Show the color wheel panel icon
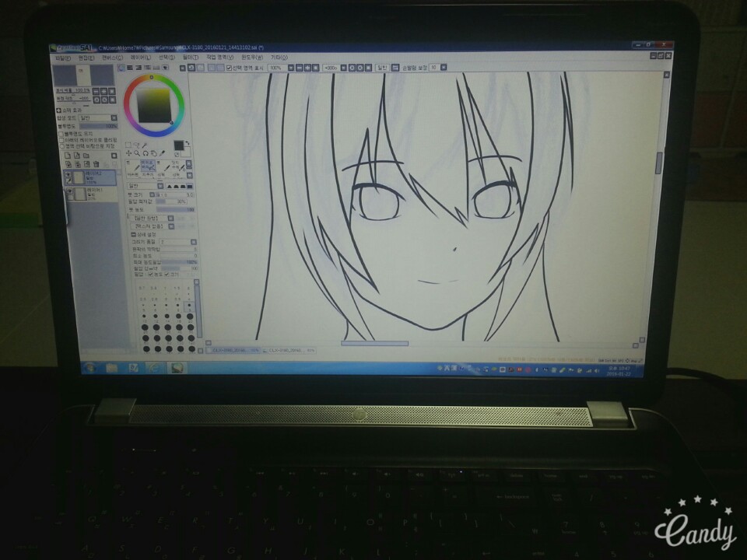 click(121, 68)
